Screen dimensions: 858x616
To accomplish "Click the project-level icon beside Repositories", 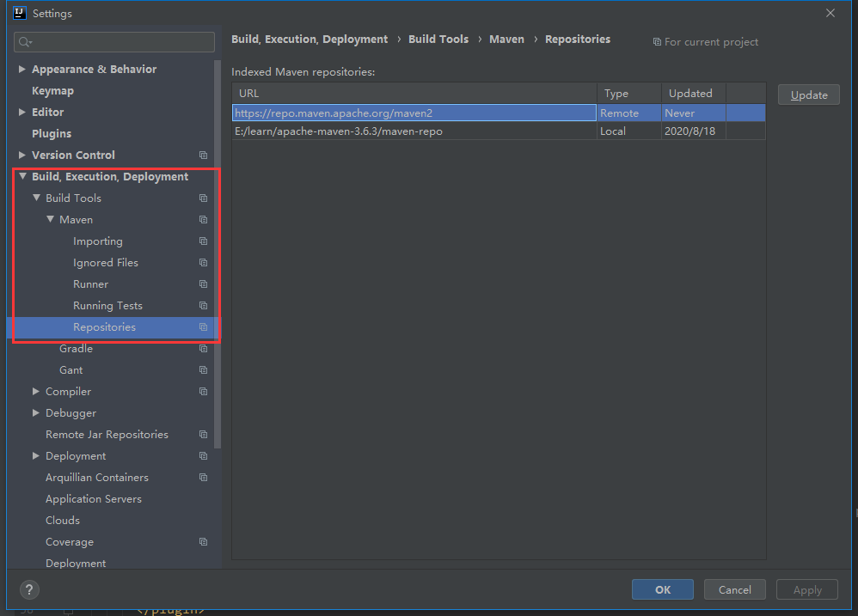I will [203, 326].
